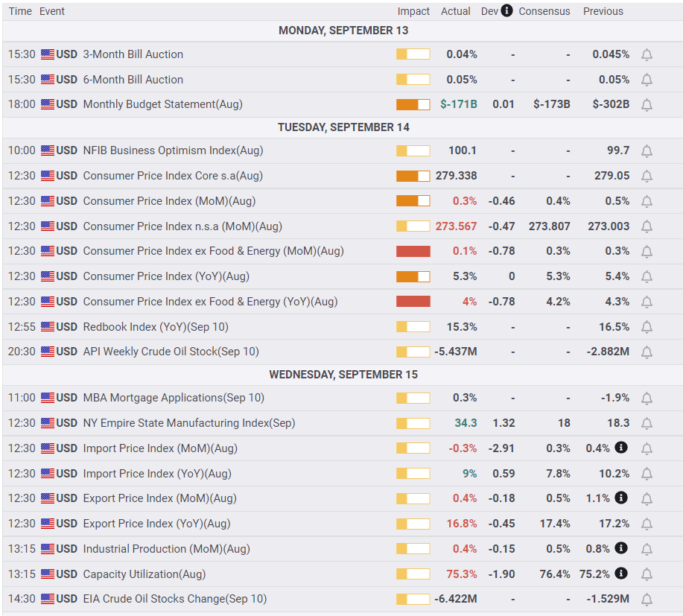Click red impact bar for CPI ex Food & Energy (MoM)
This screenshot has height=616, width=683.
pos(413,251)
